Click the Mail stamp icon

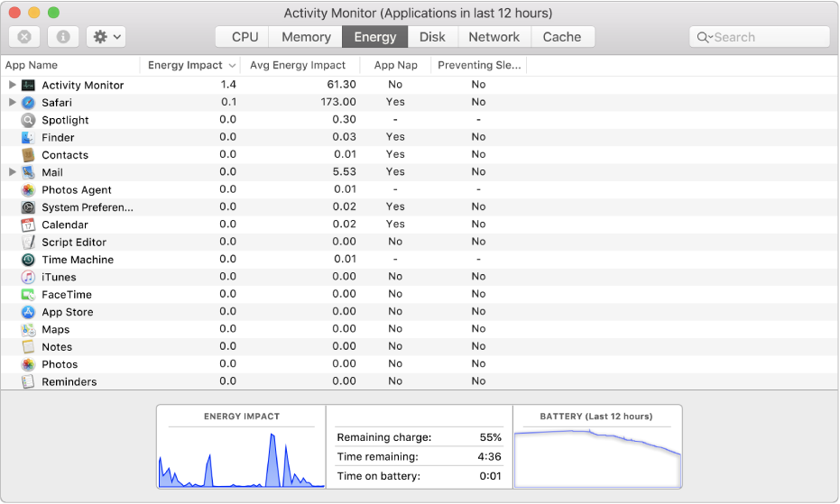(x=28, y=172)
